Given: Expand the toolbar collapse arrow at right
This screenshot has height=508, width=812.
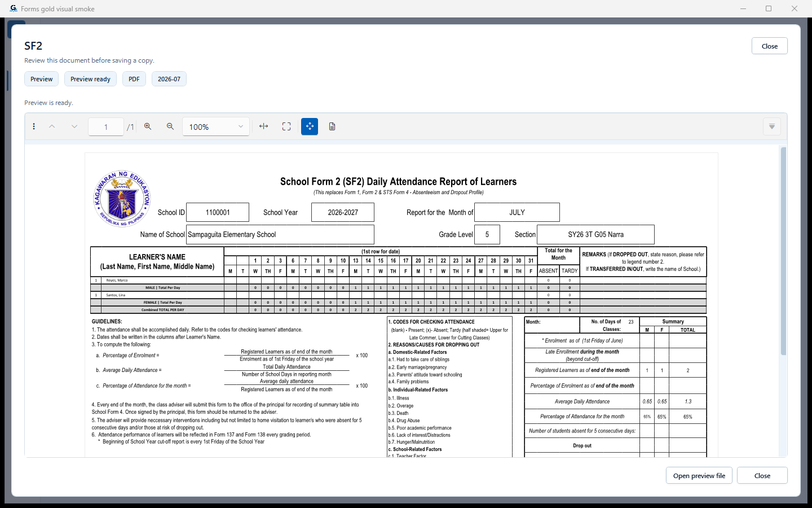Looking at the screenshot, I should coord(772,126).
